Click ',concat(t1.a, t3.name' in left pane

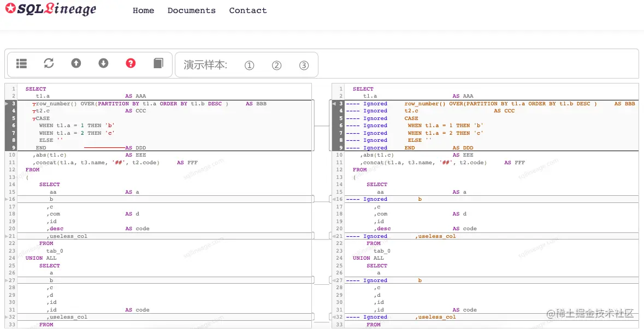[70, 163]
